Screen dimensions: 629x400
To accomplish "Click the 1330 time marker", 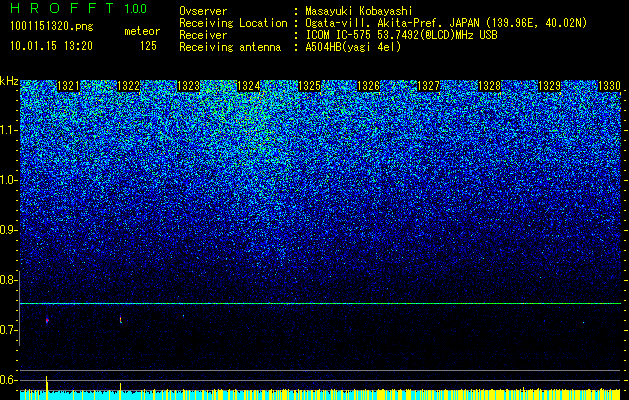I will pyautogui.click(x=609, y=86).
